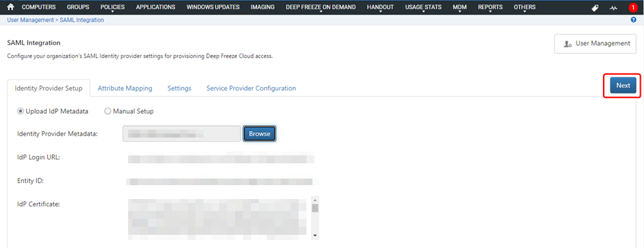Switch to Service Provider Configuration tab
Viewport: 644px width, 248px height.
click(x=251, y=88)
